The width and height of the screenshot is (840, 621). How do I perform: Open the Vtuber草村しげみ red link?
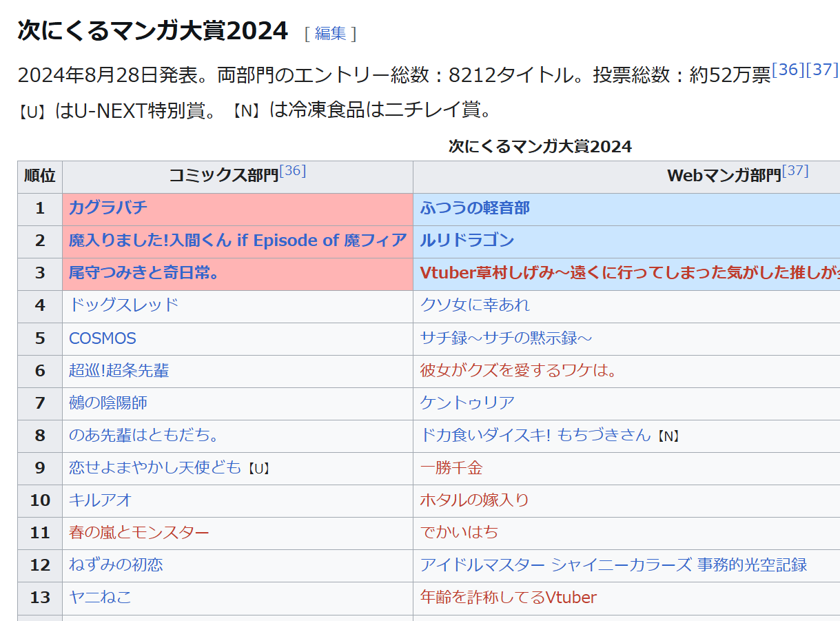[630, 273]
